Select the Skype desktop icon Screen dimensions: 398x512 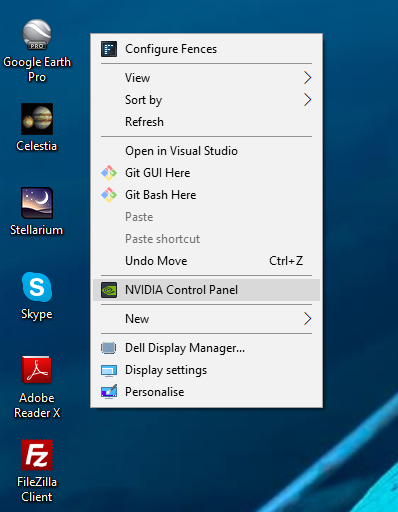37,287
